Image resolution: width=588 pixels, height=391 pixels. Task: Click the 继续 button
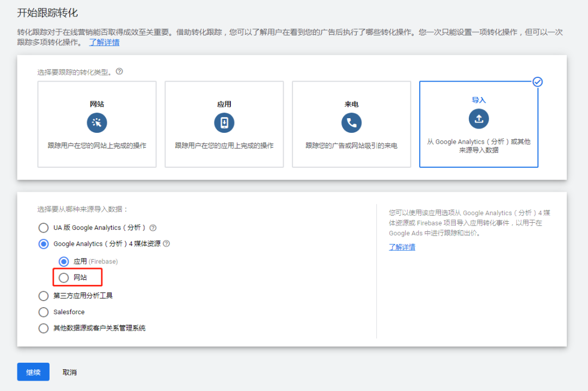[33, 372]
